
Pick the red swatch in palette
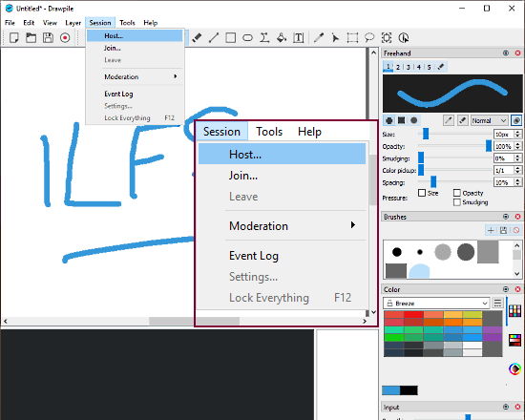click(413, 314)
